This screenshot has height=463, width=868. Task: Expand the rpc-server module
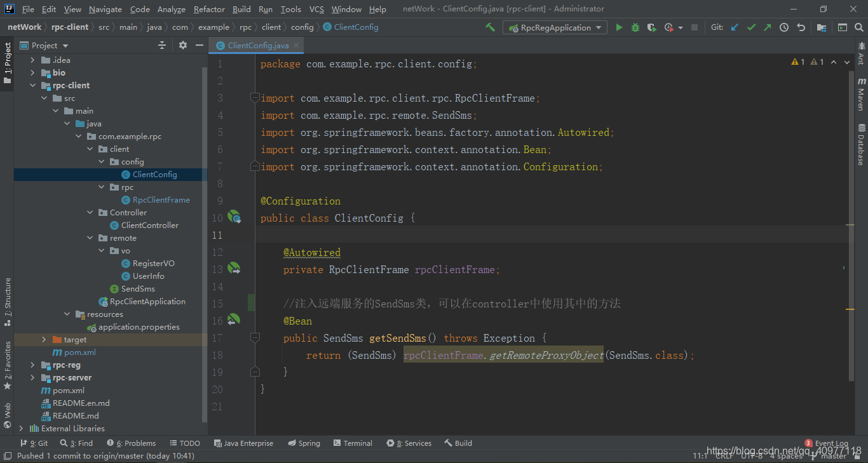tap(32, 378)
